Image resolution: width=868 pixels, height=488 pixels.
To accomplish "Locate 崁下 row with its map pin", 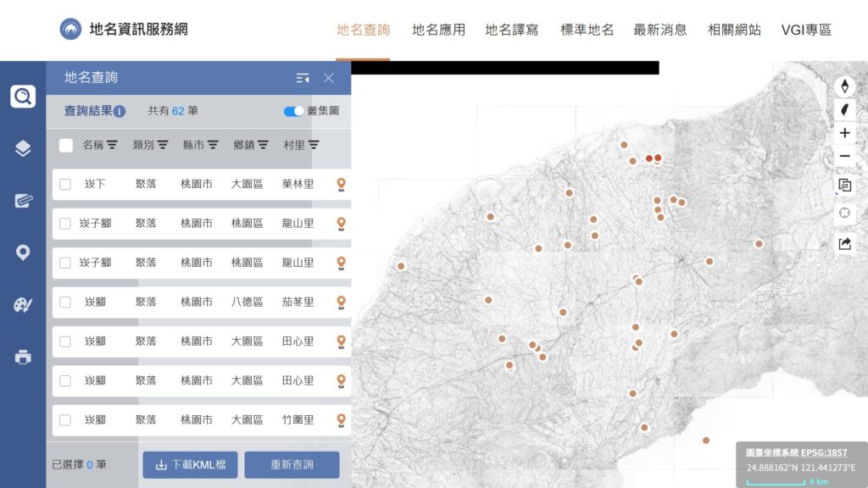I will point(341,185).
